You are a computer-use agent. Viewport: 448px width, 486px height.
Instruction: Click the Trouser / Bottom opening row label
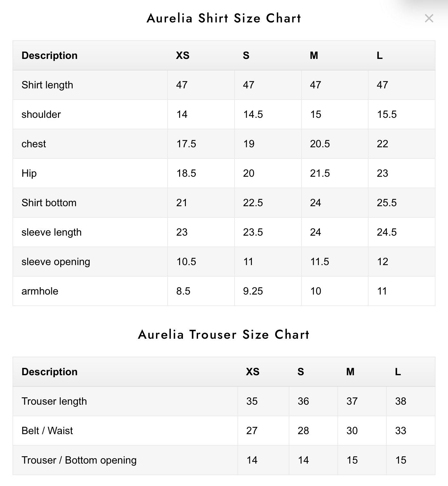[x=79, y=460]
